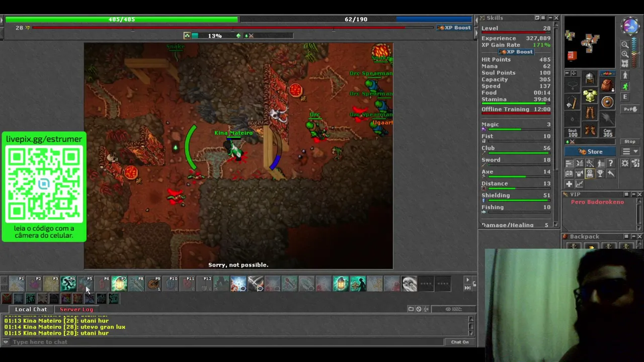Click the F4 haste spell hotkey
Screen dimensions: 644x362
coord(68,284)
